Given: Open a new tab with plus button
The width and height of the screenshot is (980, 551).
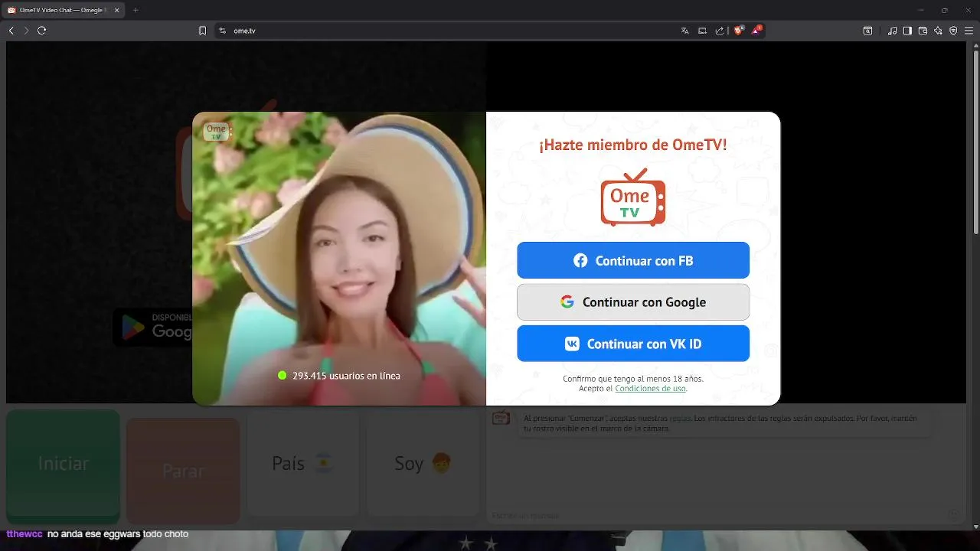Looking at the screenshot, I should (x=136, y=10).
